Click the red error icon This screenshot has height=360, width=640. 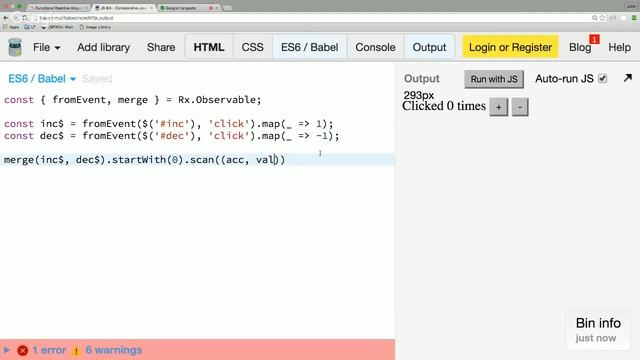click(x=22, y=350)
